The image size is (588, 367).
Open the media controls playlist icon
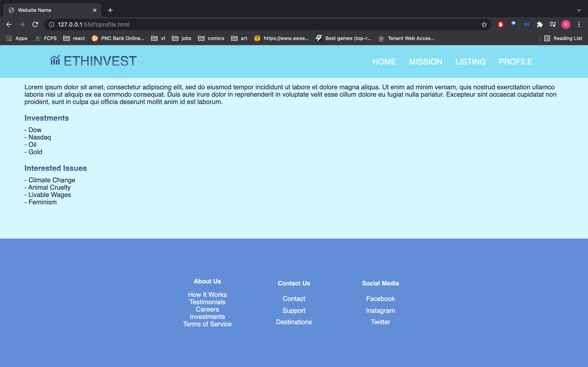pyautogui.click(x=552, y=24)
